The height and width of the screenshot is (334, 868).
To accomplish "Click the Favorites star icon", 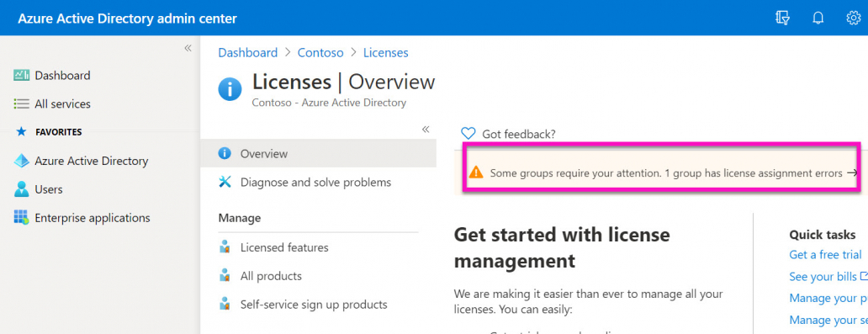I will pos(21,132).
